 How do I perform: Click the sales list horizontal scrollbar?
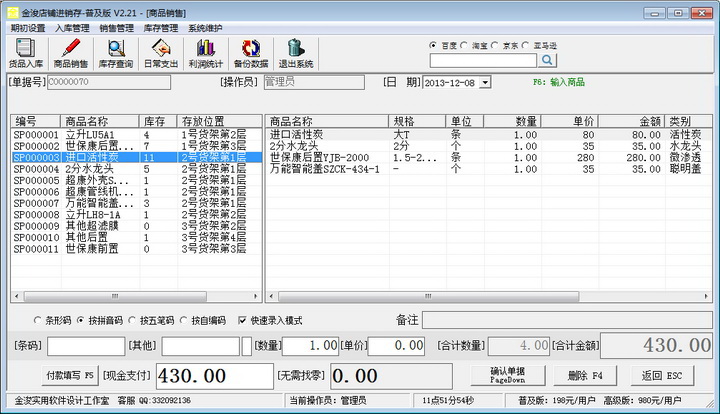428,297
